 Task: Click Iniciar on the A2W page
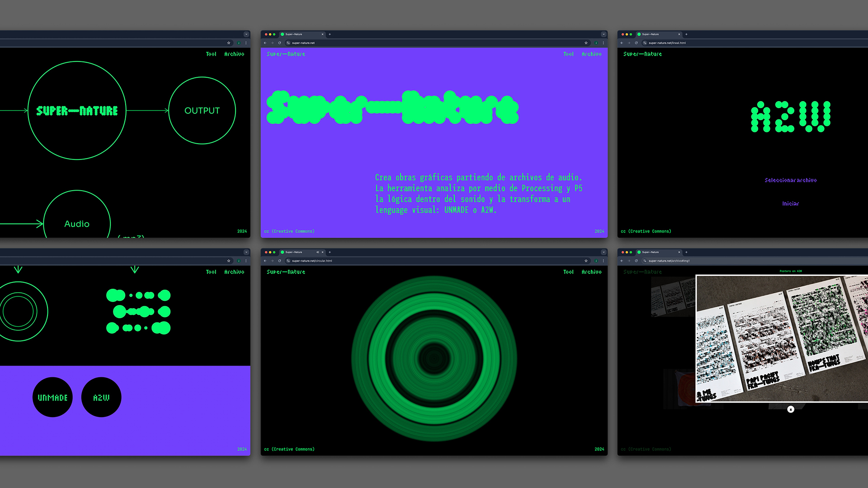(791, 204)
